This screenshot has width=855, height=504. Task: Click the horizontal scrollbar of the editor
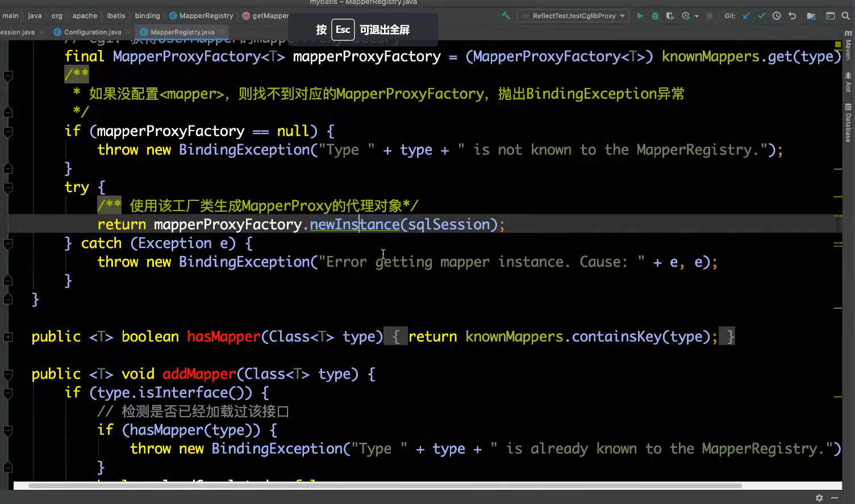click(x=385, y=486)
